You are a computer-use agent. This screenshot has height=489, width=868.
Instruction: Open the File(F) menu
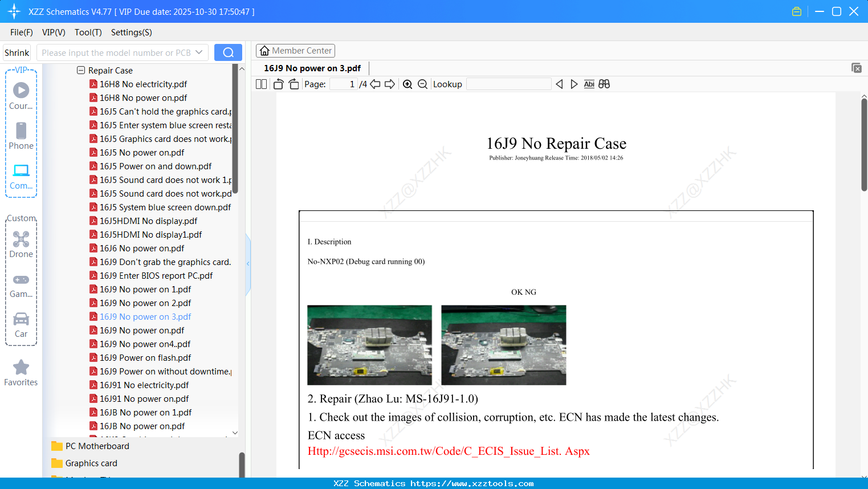click(22, 32)
